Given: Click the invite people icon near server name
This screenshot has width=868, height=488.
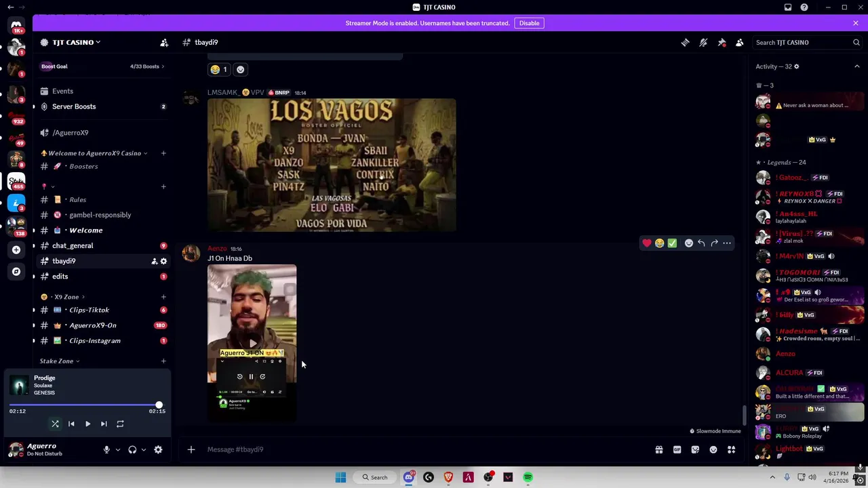Looking at the screenshot, I should 164,42.
